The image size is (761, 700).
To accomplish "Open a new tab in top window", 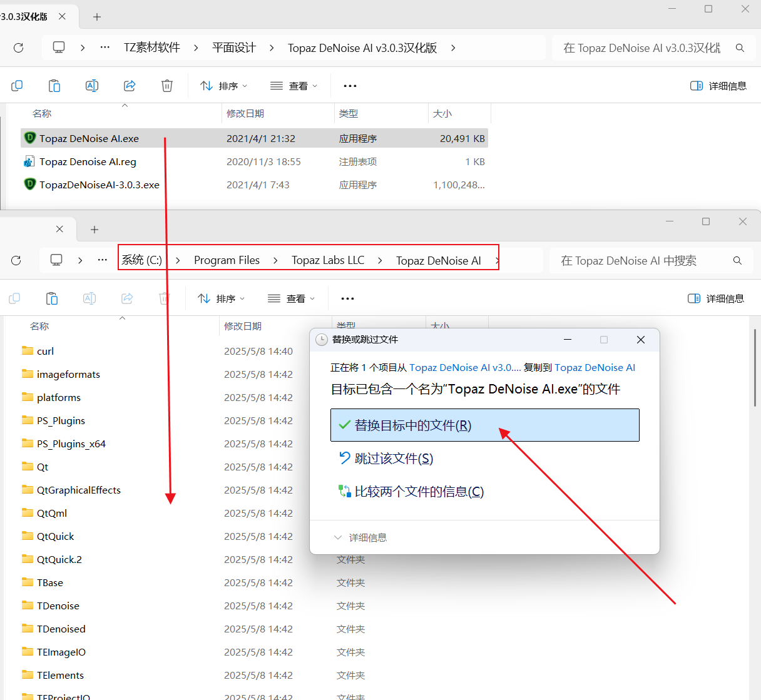I will point(97,17).
